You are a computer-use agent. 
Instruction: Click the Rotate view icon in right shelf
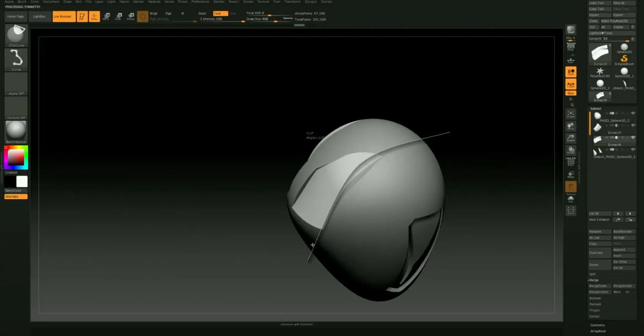tap(571, 150)
